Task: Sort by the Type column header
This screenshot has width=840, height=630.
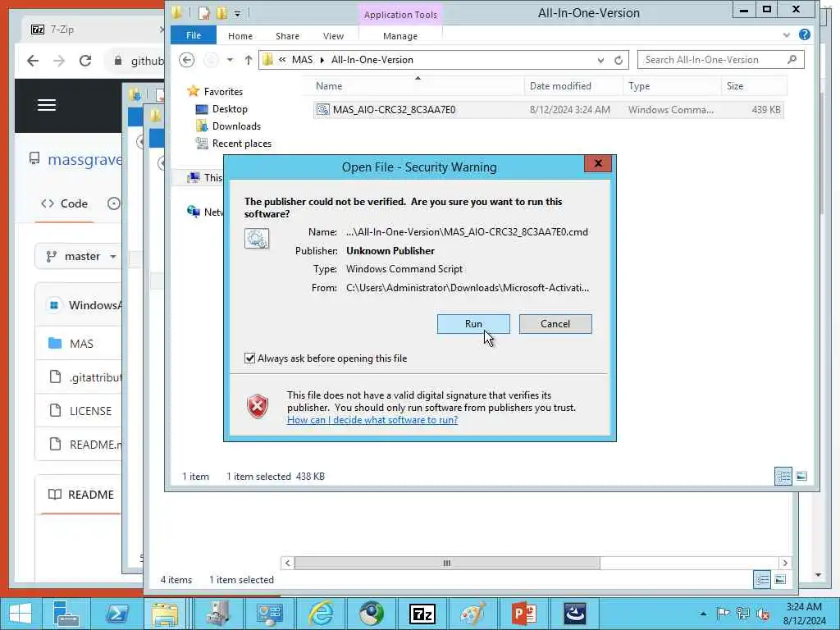Action: tap(672, 85)
